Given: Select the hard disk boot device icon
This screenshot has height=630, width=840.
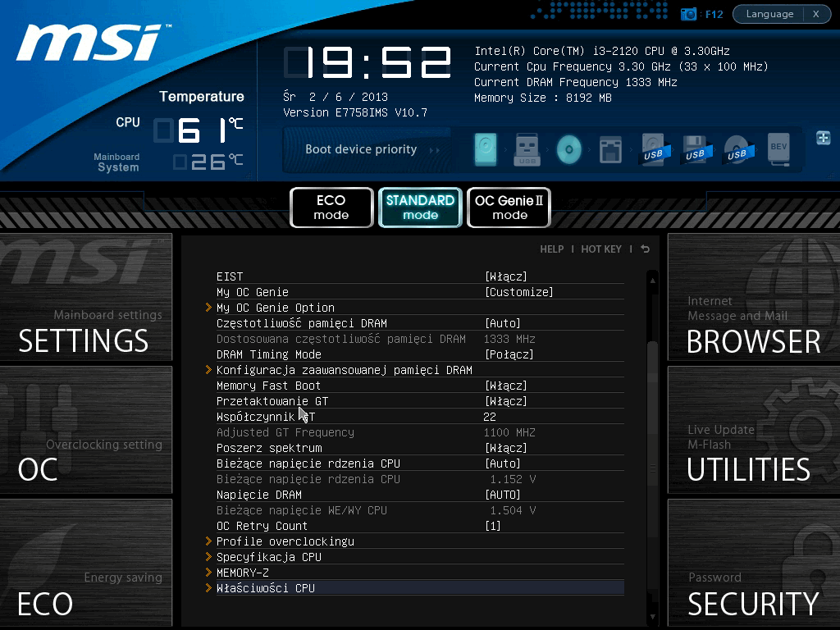Looking at the screenshot, I should click(486, 149).
